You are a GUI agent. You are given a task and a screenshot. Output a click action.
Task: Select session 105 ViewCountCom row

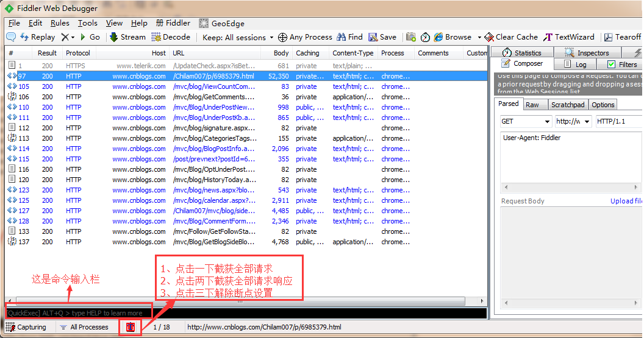click(246, 86)
